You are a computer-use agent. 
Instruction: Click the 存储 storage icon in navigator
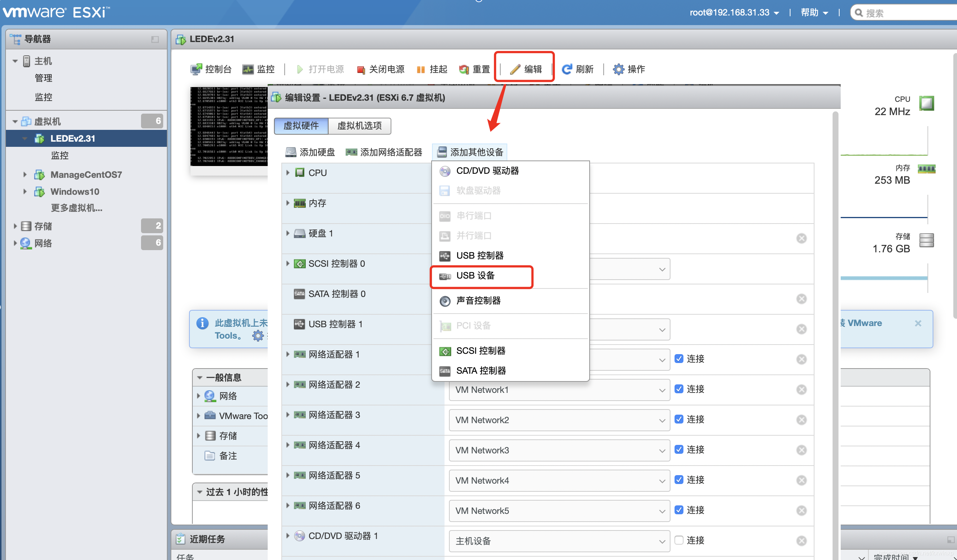[x=26, y=226]
